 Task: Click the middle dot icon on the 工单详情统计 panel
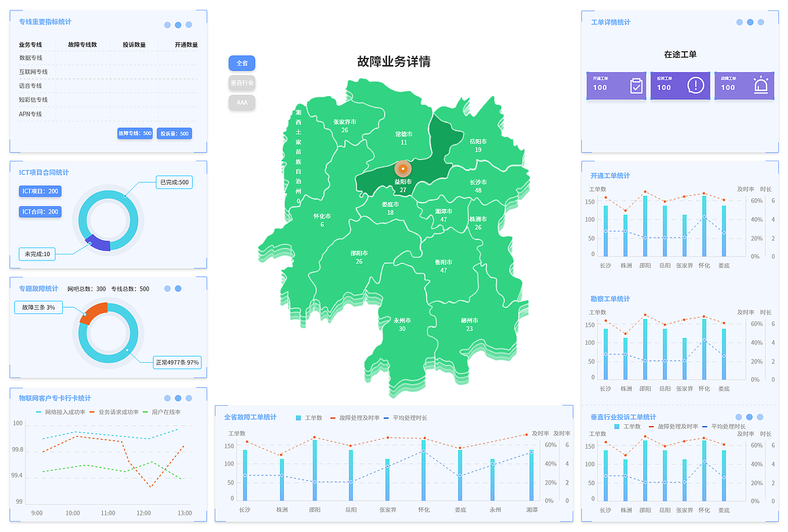point(749,22)
